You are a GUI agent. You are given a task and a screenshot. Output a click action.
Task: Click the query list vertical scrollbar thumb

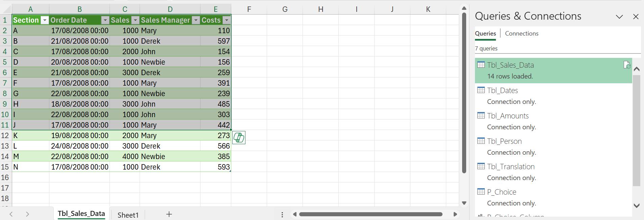pos(637,130)
